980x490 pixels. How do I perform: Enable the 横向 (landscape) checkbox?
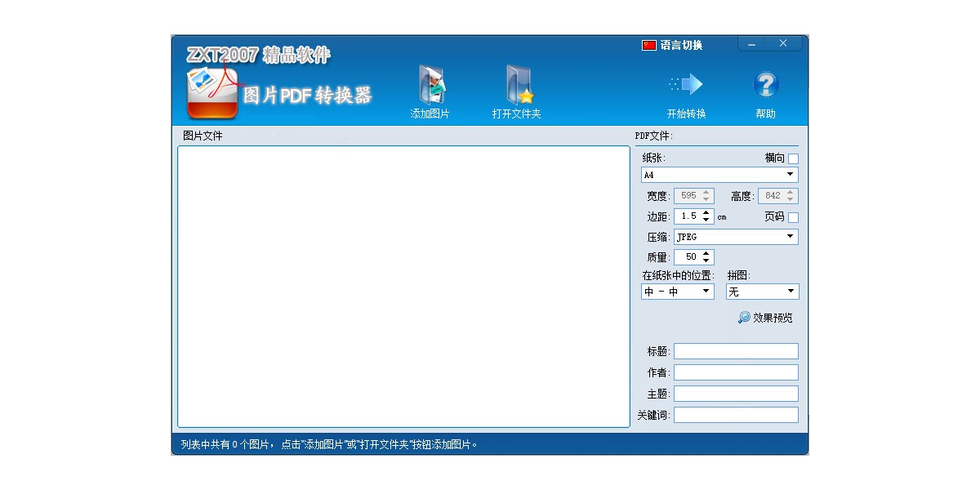point(793,158)
